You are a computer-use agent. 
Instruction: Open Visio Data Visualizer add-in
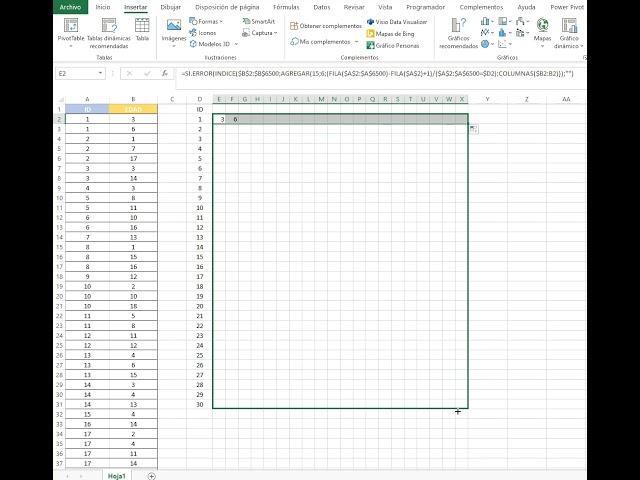coord(398,21)
